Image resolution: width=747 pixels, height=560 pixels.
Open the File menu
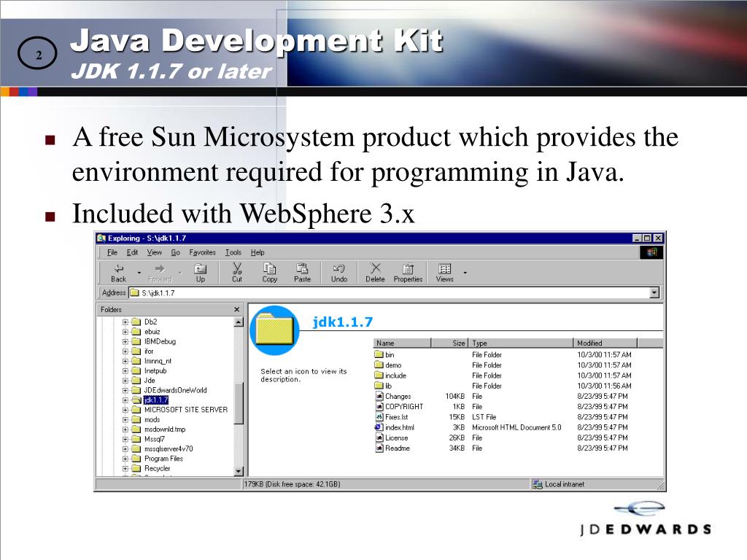(x=112, y=252)
